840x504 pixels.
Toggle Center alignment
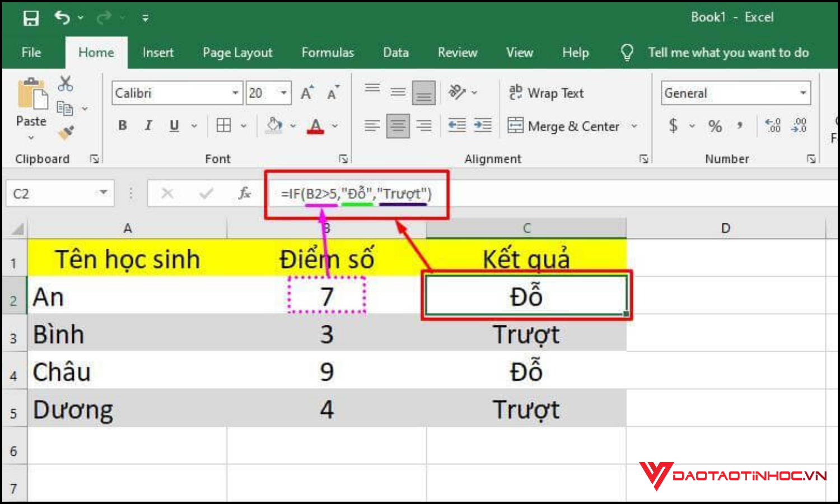[398, 125]
